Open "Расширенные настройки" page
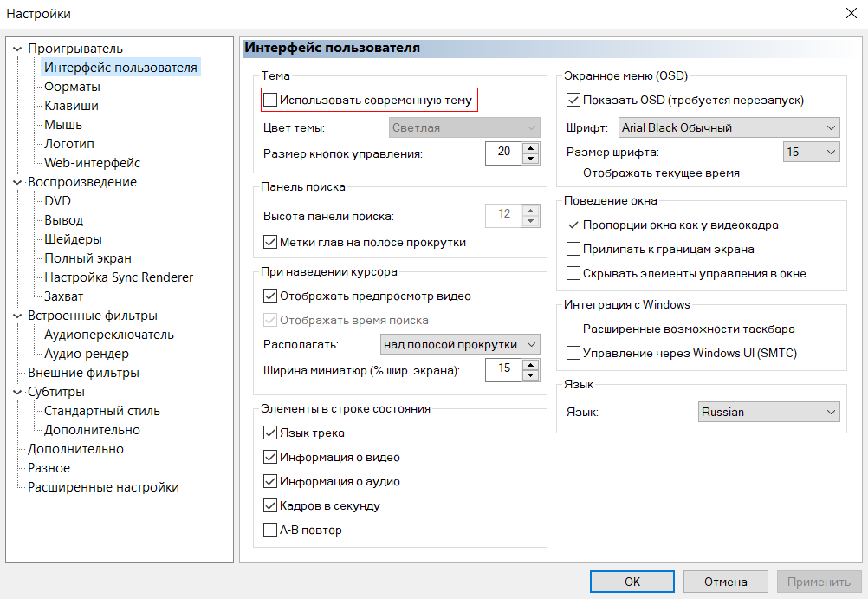 [x=103, y=487]
